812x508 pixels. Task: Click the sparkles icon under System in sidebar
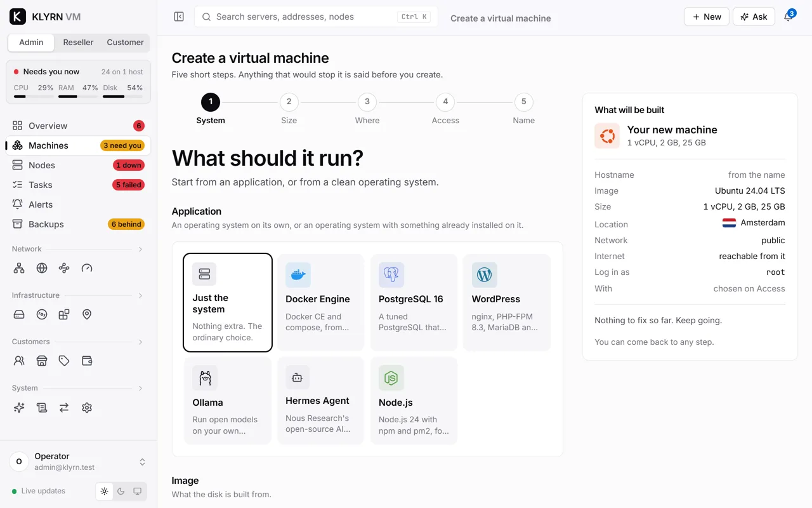tap(19, 408)
